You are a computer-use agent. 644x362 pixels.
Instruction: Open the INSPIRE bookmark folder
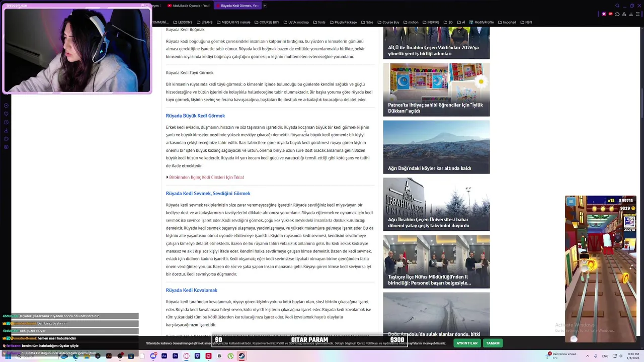(431, 22)
